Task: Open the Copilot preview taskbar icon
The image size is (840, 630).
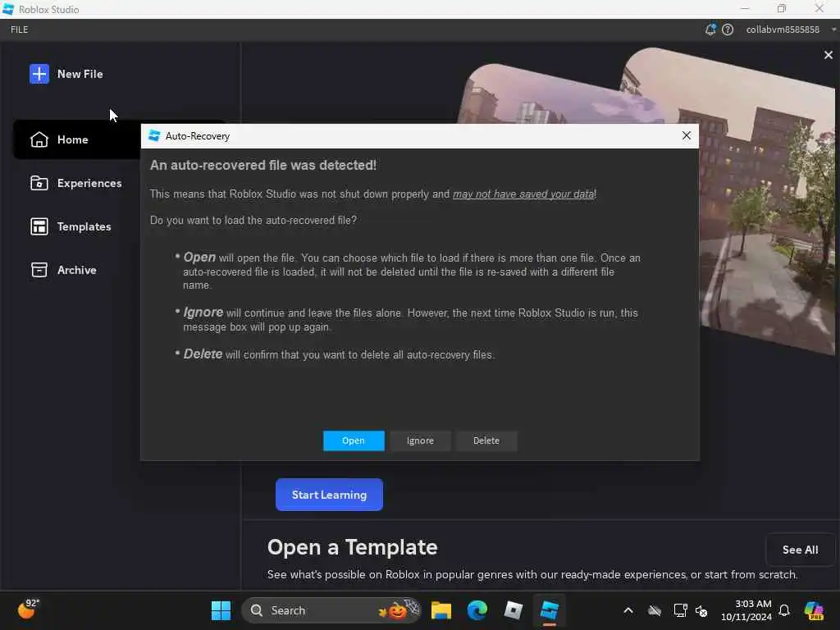Action: pyautogui.click(x=814, y=610)
